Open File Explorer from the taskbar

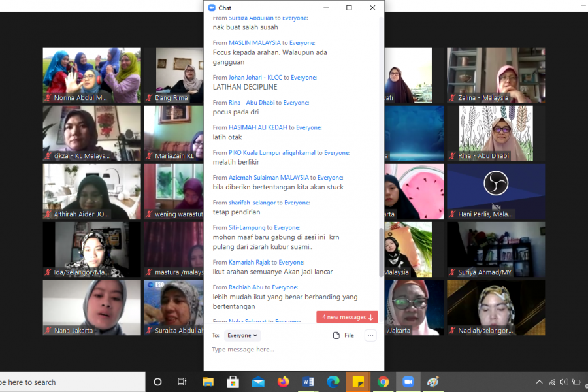point(208,382)
